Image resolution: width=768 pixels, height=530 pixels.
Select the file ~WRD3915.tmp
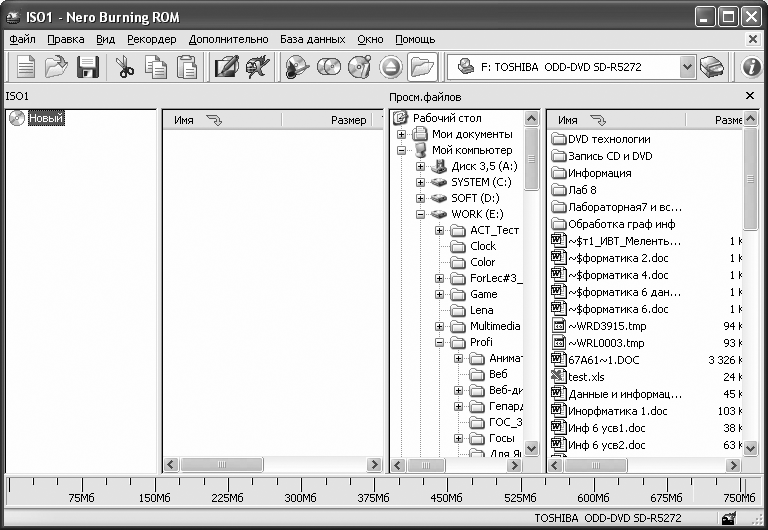[607, 326]
